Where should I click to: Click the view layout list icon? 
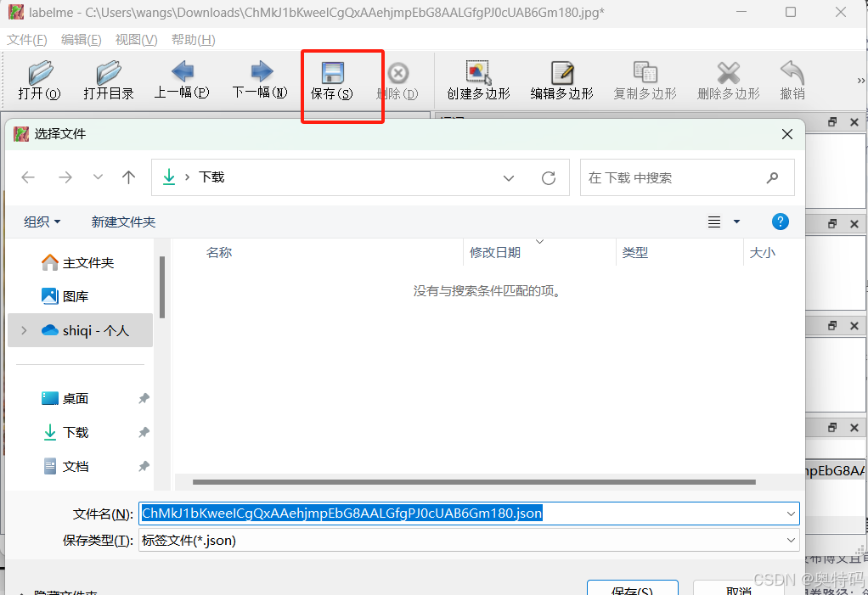[714, 222]
